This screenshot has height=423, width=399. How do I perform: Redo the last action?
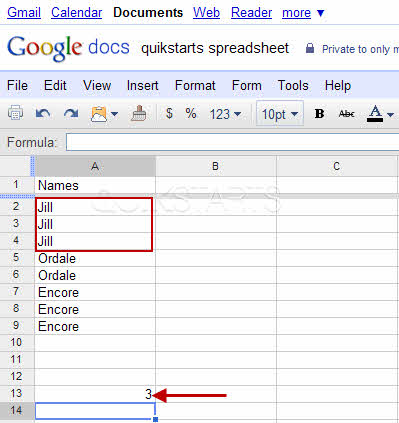[x=71, y=114]
